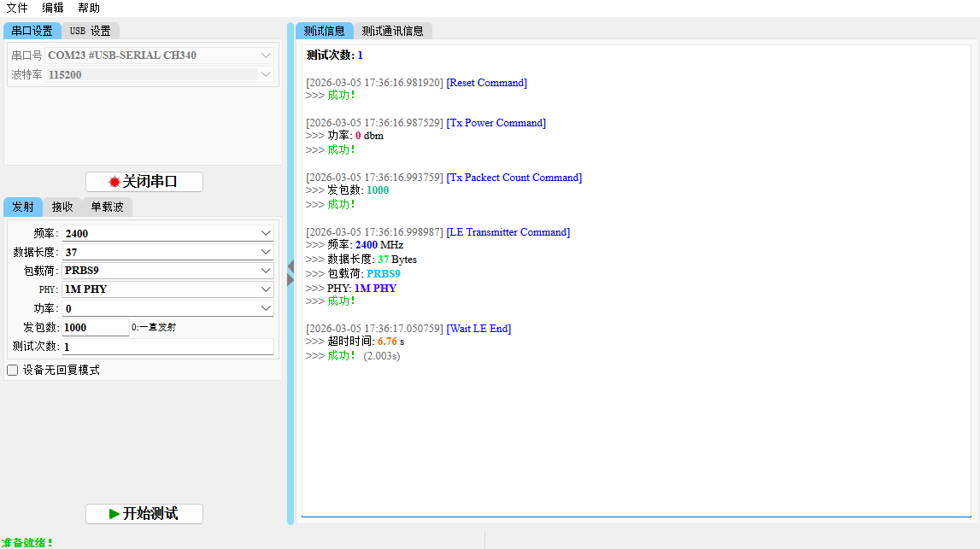The image size is (980, 549).
Task: Click the green play icon on 开始测试
Action: [114, 514]
